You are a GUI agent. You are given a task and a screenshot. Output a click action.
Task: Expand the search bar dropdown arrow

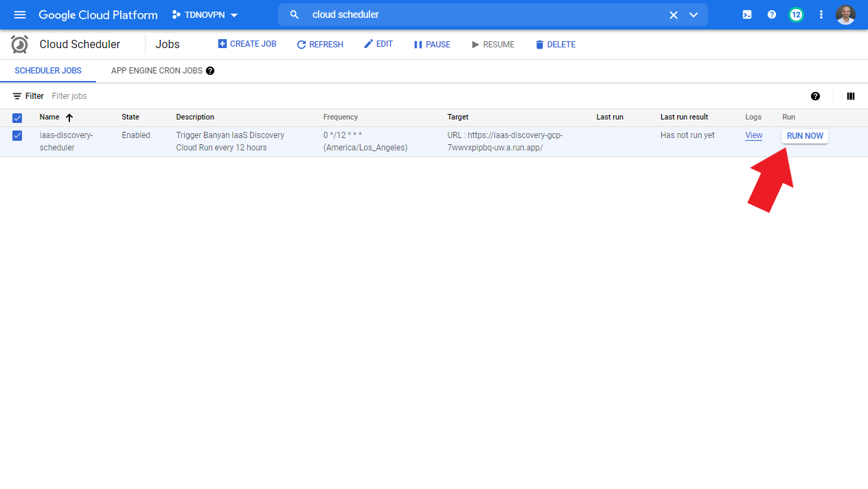pos(694,14)
